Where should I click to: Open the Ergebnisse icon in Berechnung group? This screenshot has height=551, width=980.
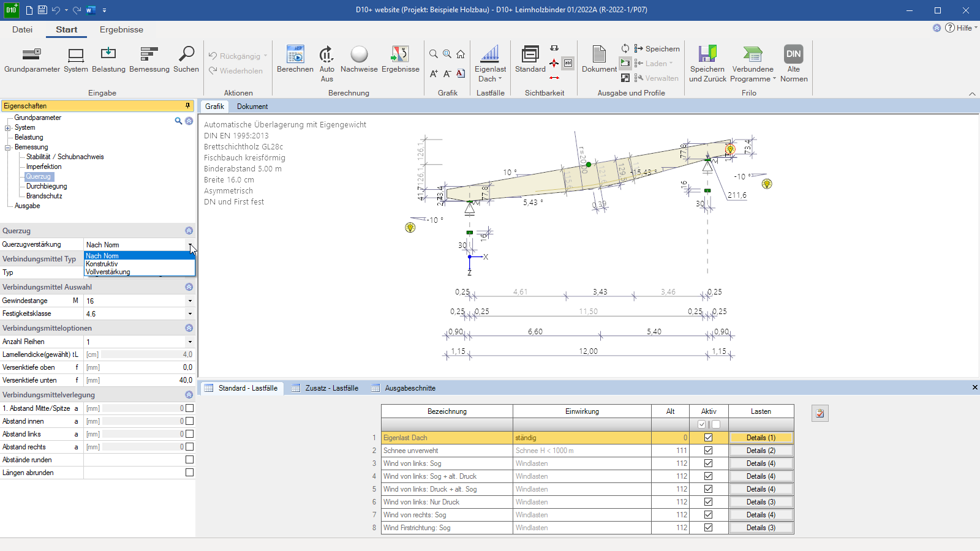click(400, 54)
